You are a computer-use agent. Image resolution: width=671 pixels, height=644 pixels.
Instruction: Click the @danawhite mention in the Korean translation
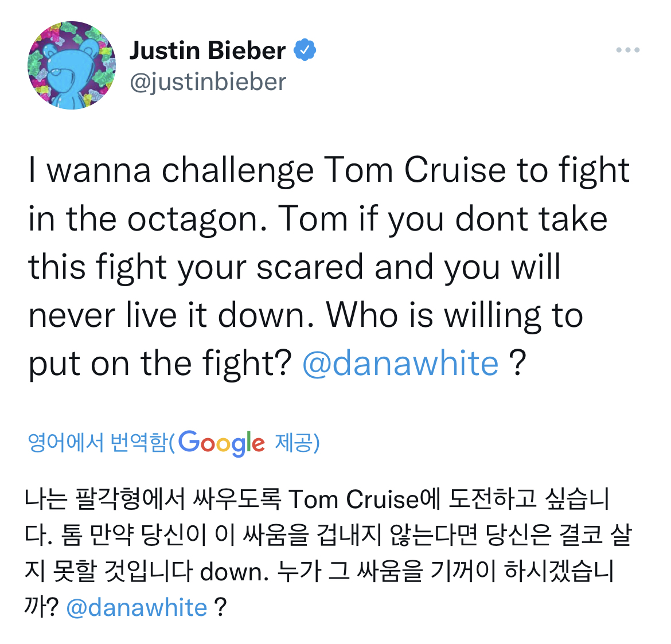click(136, 607)
